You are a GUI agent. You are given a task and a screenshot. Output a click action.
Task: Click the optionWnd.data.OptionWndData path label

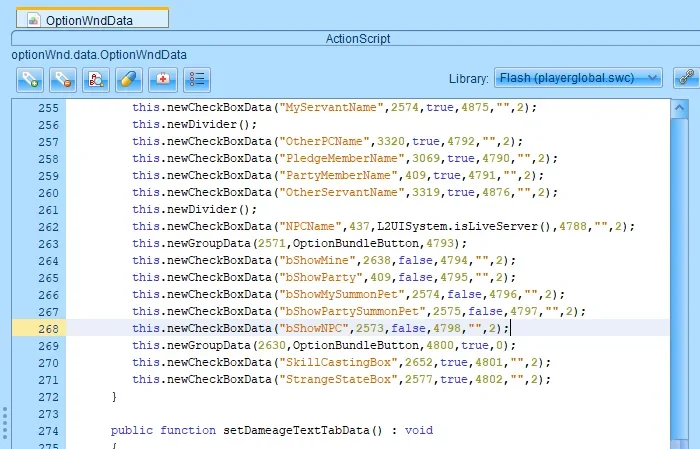coord(99,55)
